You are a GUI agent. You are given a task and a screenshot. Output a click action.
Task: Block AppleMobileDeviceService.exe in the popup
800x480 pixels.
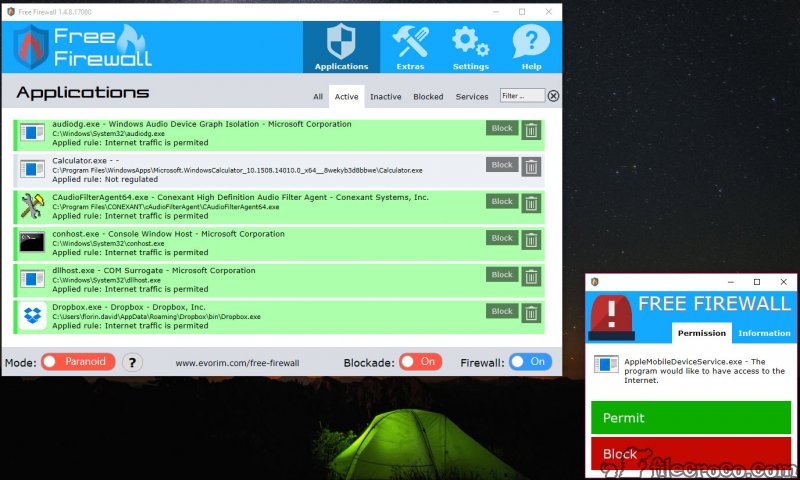691,453
